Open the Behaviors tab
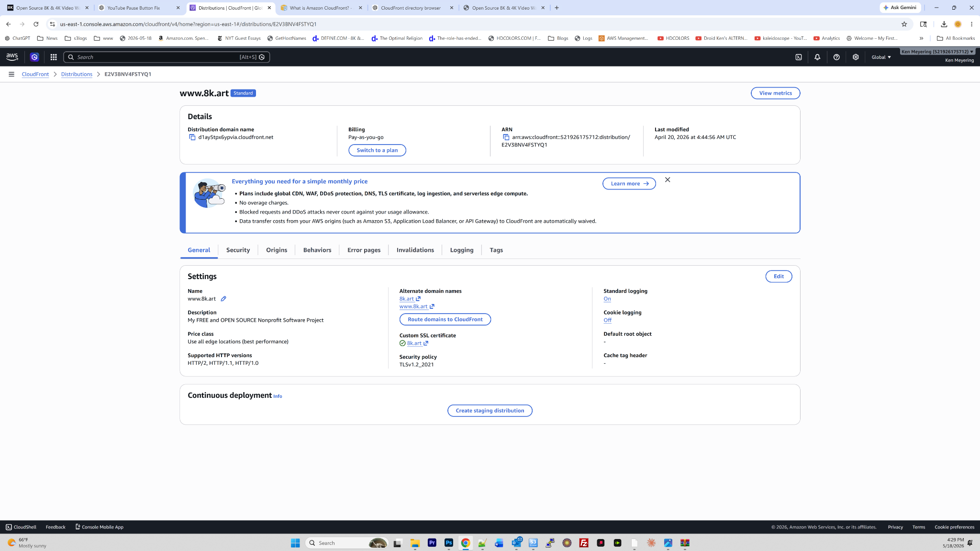The height and width of the screenshot is (551, 980). (x=317, y=250)
